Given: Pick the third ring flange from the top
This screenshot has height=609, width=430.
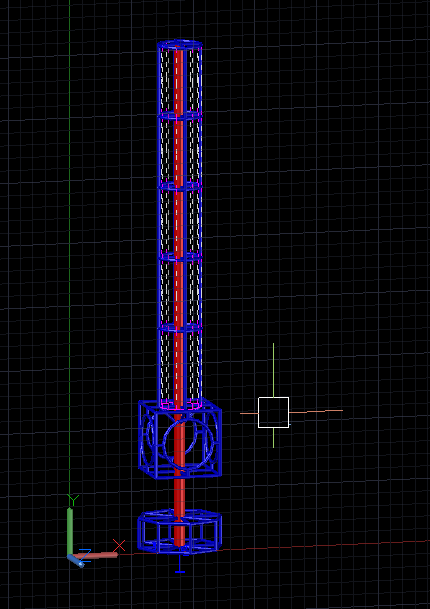Looking at the screenshot, I should [x=180, y=257].
